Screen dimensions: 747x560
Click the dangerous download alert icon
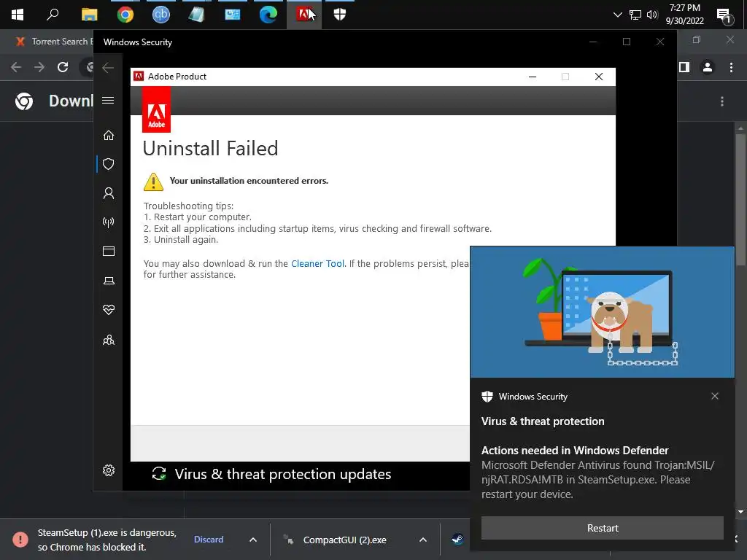[x=20, y=540]
